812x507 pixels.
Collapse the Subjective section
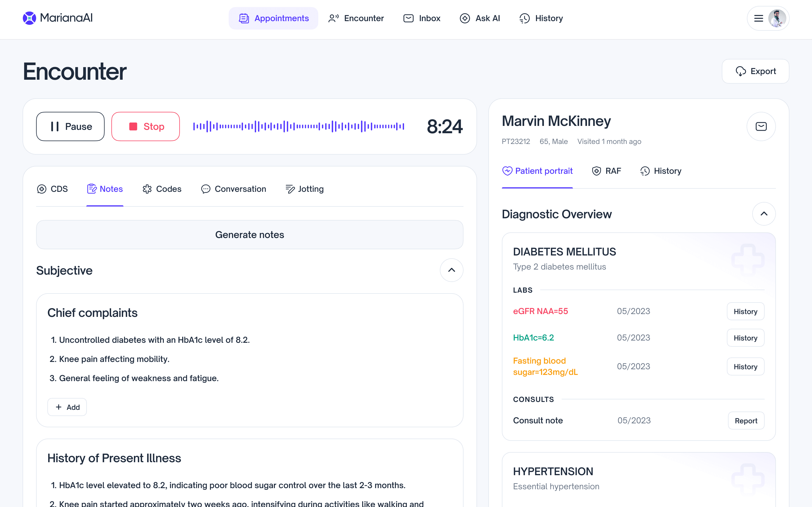(451, 270)
